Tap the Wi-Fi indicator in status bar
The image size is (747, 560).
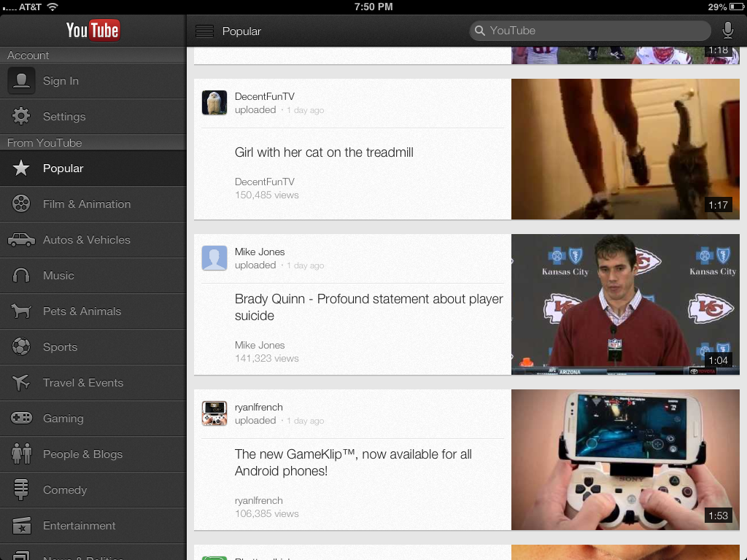click(x=53, y=7)
